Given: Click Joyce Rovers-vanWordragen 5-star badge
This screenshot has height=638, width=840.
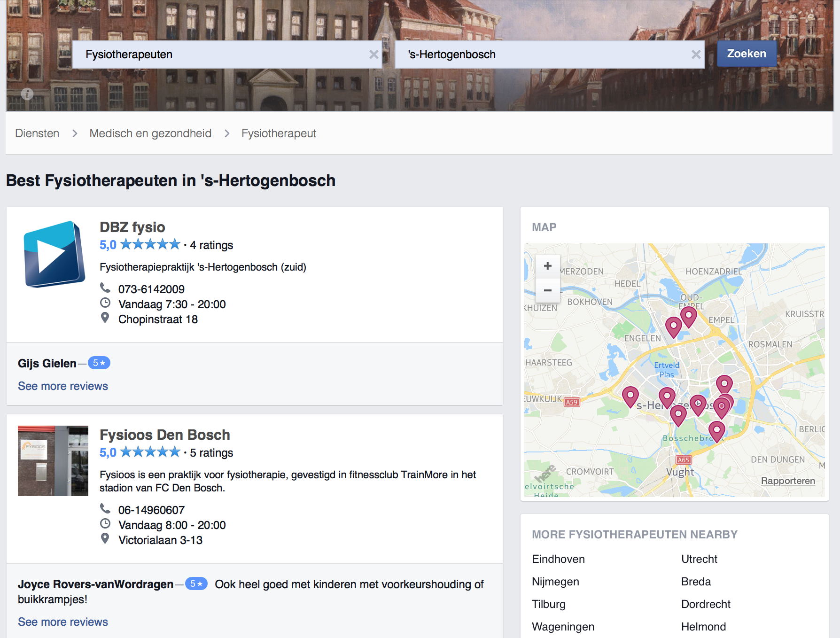Looking at the screenshot, I should pos(196,584).
